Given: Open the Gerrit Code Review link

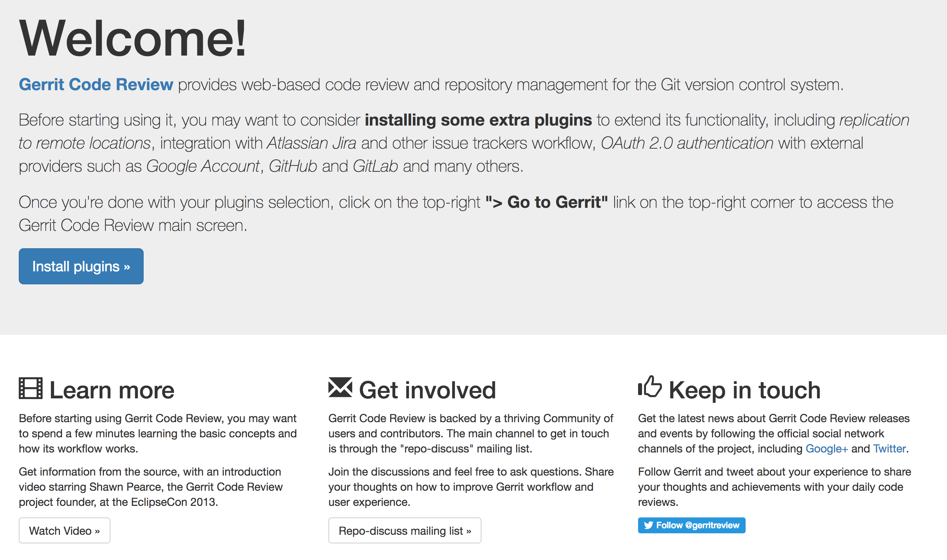Looking at the screenshot, I should [96, 84].
